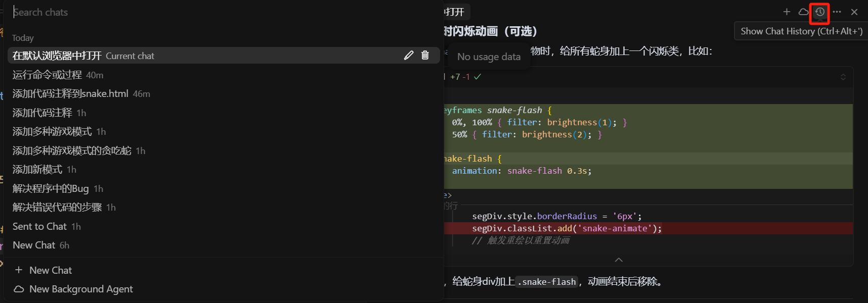Click the plus icon for new chat
Viewport: 868px width, 303px height.
click(x=787, y=12)
